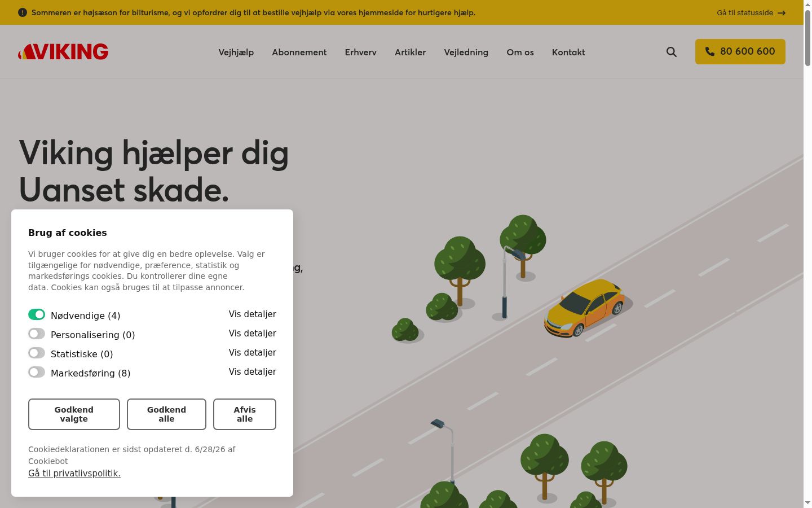Expand Vis detaljer for Personalisering
Image resolution: width=812 pixels, height=508 pixels.
coord(252,334)
